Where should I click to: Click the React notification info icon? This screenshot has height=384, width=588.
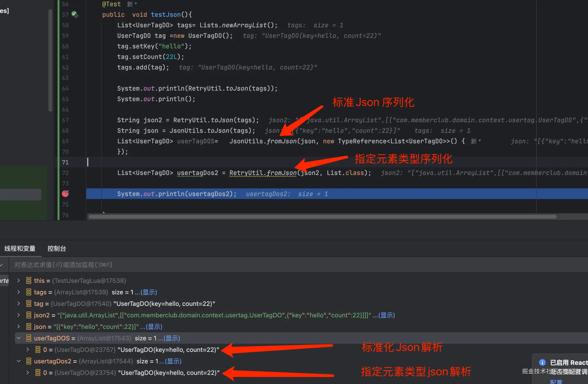(x=542, y=362)
